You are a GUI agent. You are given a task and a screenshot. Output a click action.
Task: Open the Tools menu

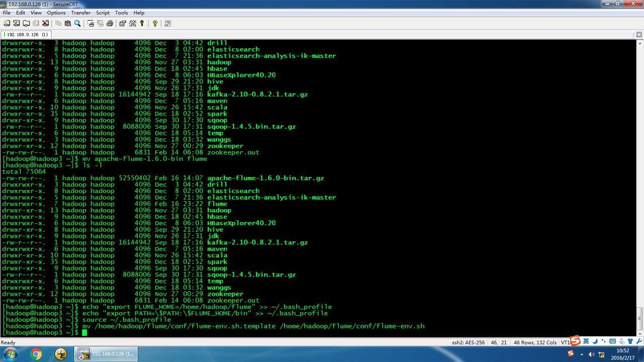pos(121,13)
